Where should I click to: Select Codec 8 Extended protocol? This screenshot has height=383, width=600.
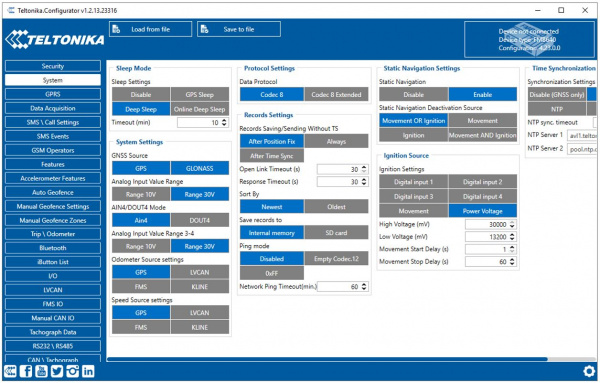[336, 95]
